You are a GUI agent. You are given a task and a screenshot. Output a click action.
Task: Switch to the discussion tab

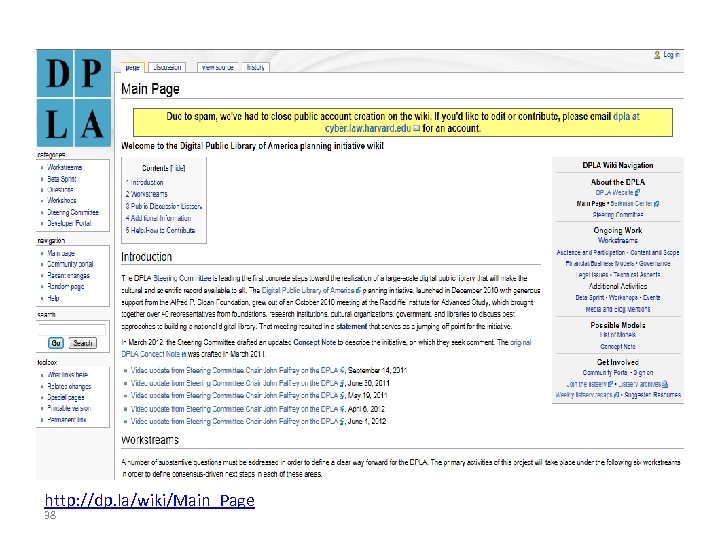[x=167, y=68]
